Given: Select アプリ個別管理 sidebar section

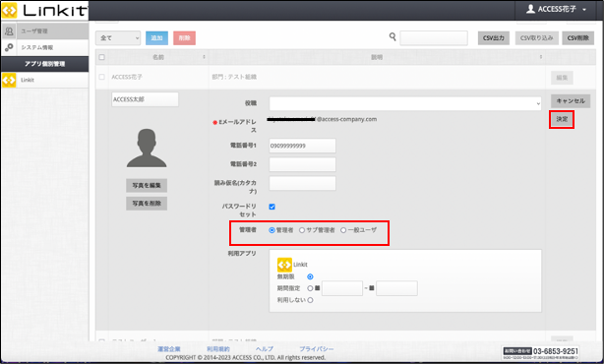Looking at the screenshot, I should tap(44, 64).
